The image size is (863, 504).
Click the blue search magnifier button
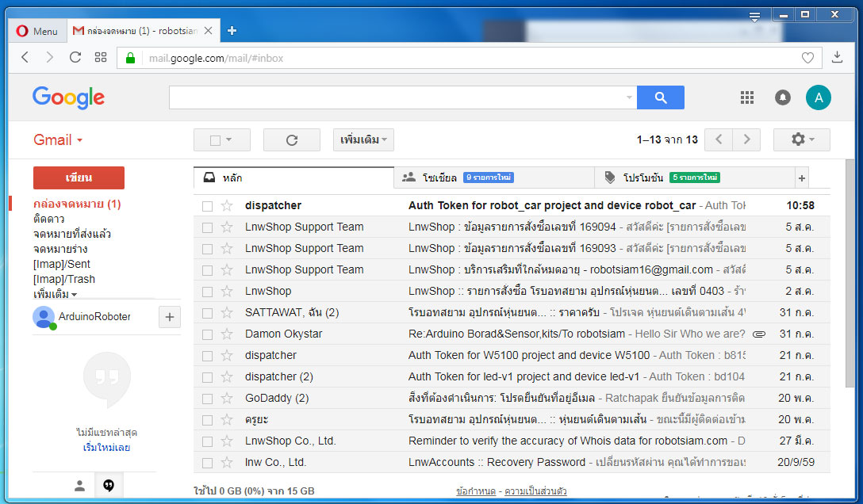click(x=661, y=97)
